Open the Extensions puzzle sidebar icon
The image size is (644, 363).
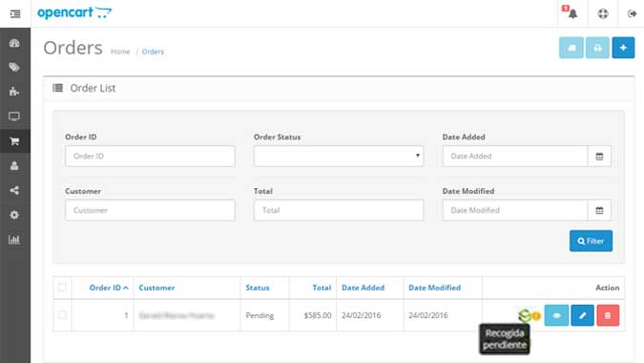pos(14,92)
